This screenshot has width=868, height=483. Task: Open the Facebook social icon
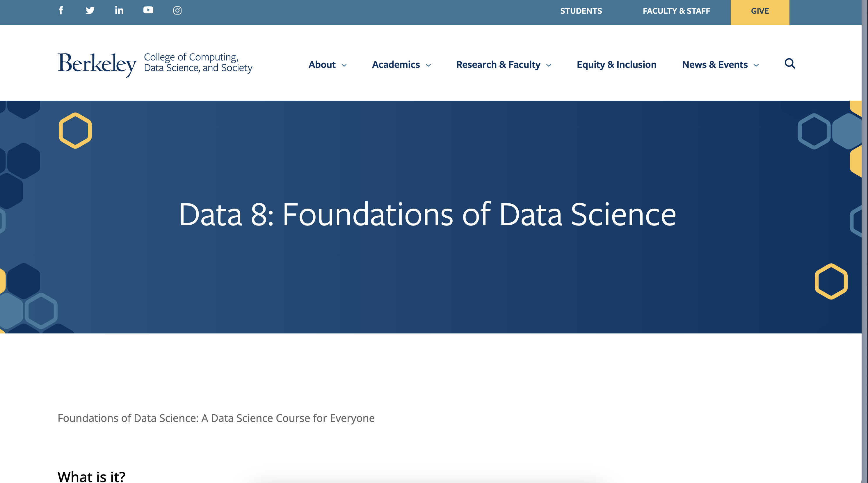point(61,10)
